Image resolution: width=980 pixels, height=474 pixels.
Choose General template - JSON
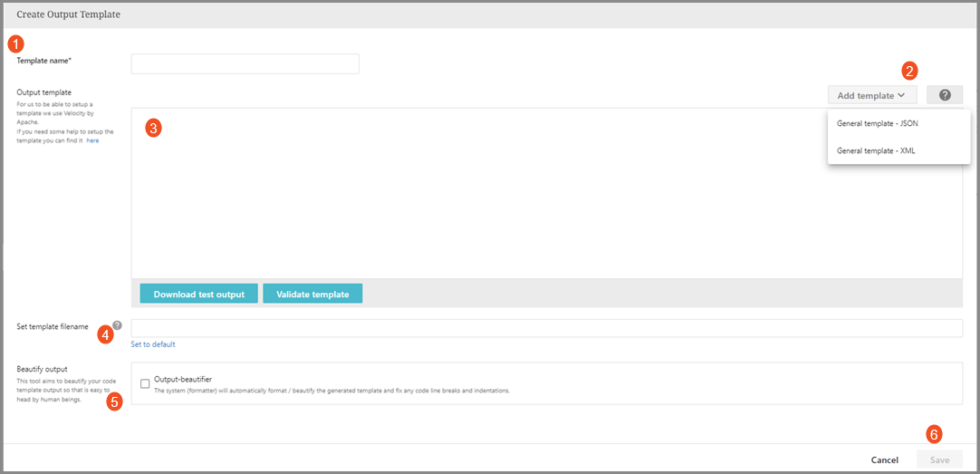[877, 123]
